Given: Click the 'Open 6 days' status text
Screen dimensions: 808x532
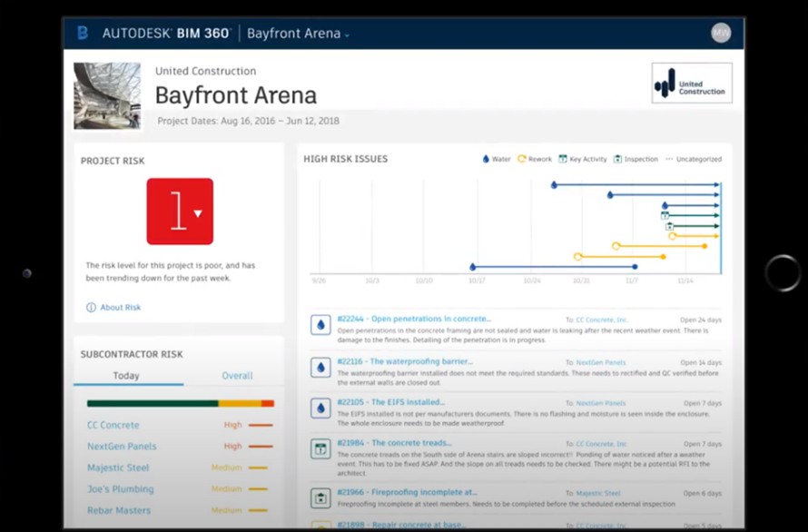Looking at the screenshot, I should pyautogui.click(x=703, y=493).
